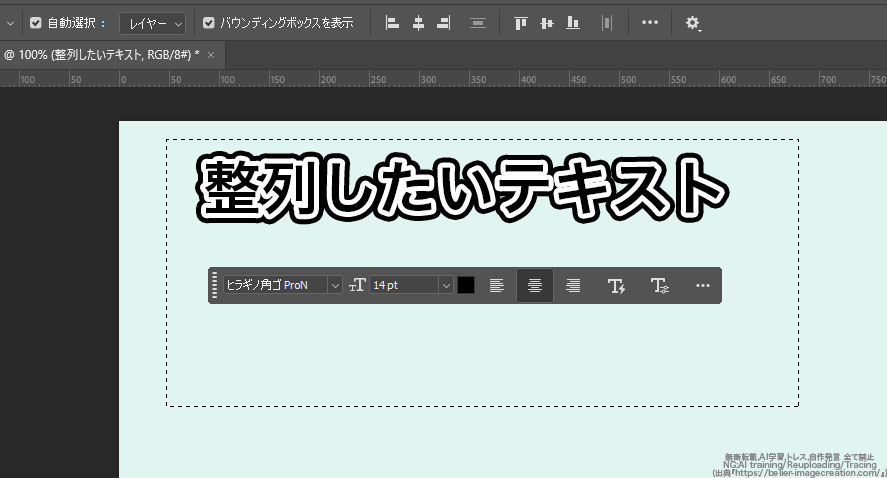The image size is (887, 478).
Task: Click the distribute horizontally icon
Action: 607,23
